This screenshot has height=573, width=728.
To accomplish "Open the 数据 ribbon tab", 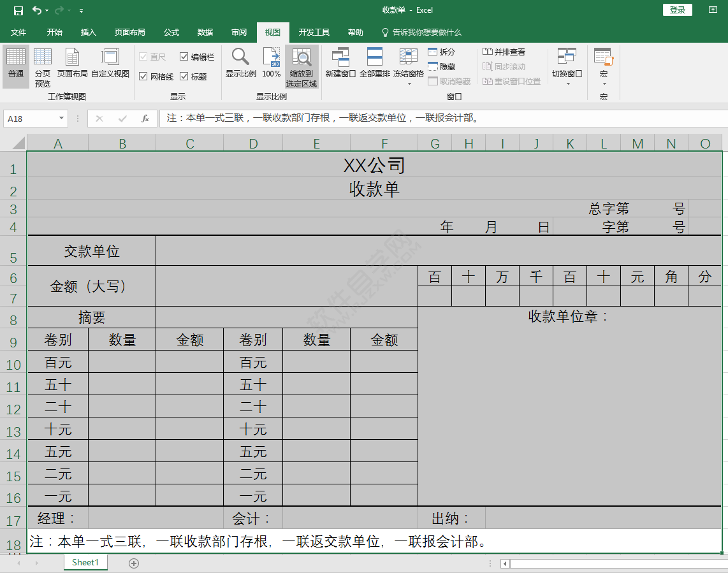I will pyautogui.click(x=205, y=32).
